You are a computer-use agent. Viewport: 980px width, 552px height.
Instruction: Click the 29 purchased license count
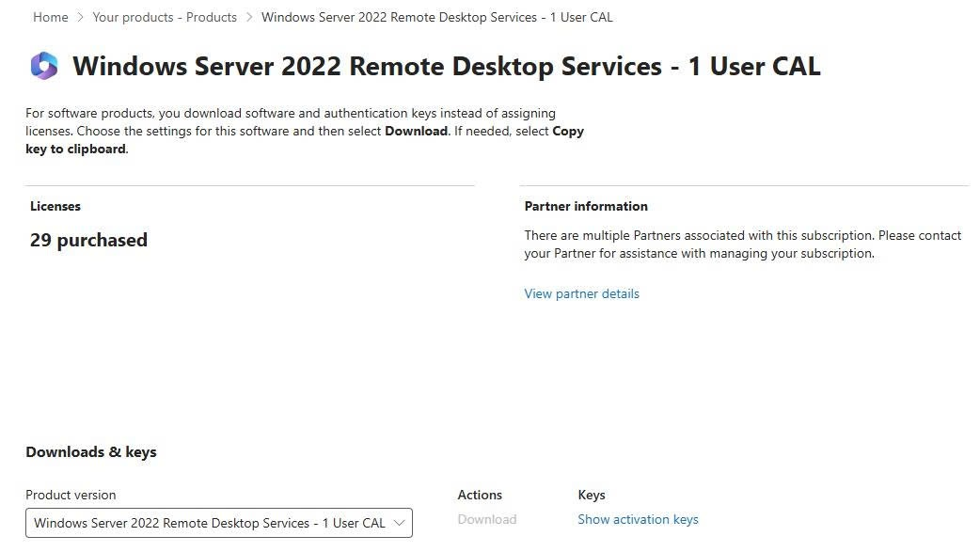(x=88, y=240)
